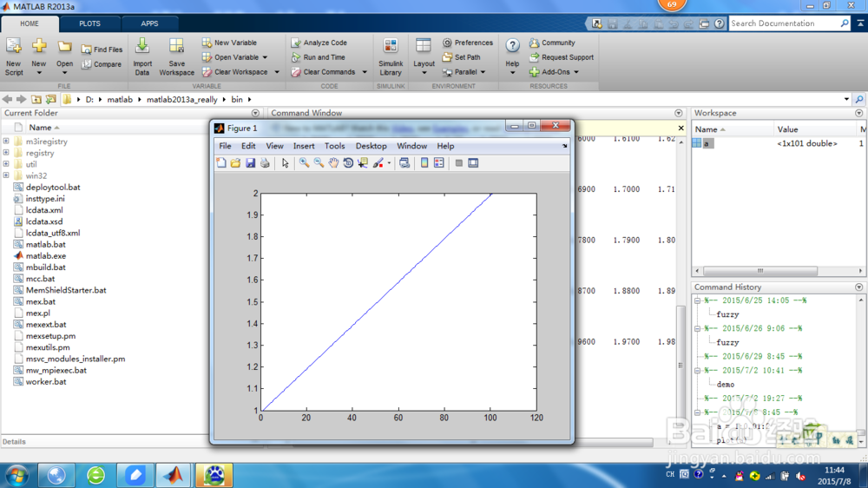This screenshot has height=488, width=868.
Task: Click Compare in the FILE section
Action: coord(102,64)
